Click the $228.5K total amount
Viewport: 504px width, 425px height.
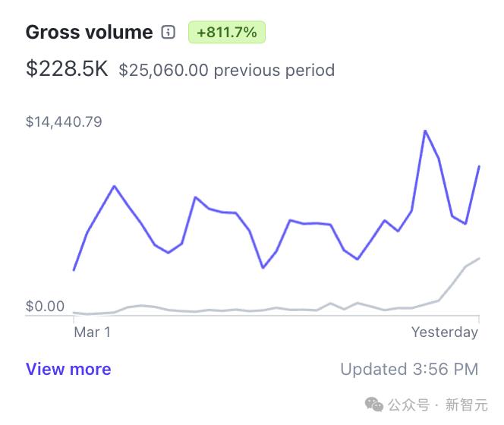pyautogui.click(x=67, y=68)
